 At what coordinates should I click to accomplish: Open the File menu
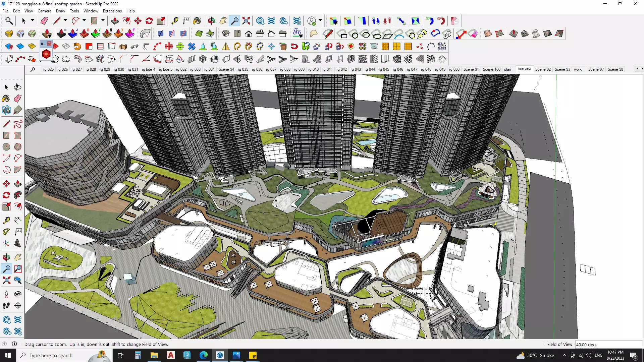(x=5, y=11)
